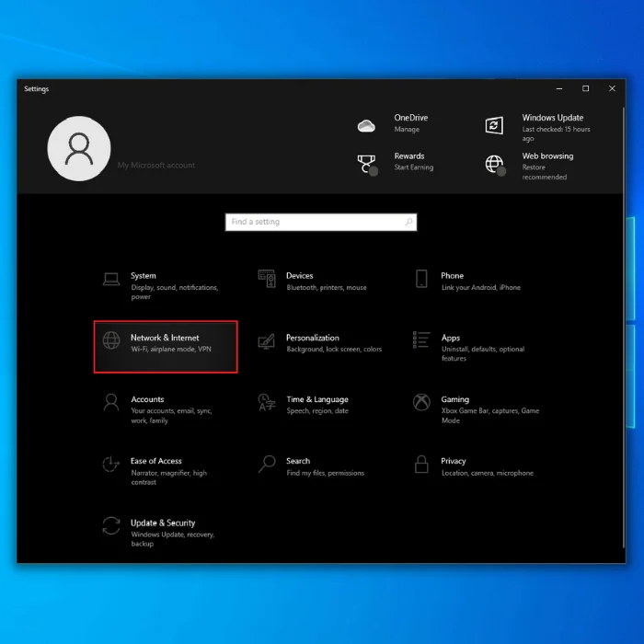Click the Time & Language icon
Image resolution: width=644 pixels, height=644 pixels.
coord(267,402)
